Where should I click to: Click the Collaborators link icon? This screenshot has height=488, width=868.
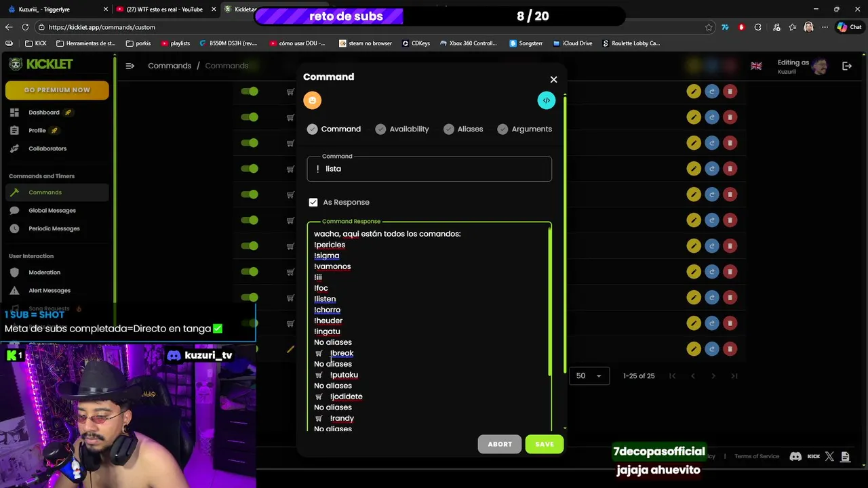point(14,148)
